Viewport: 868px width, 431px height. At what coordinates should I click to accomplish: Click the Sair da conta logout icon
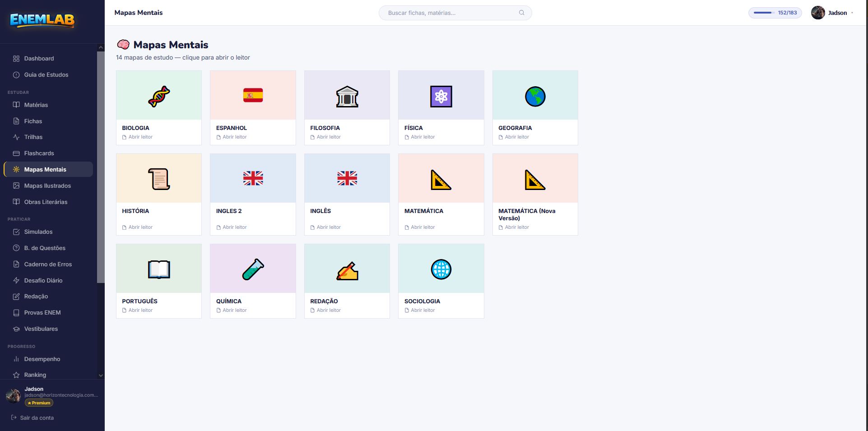(14, 417)
